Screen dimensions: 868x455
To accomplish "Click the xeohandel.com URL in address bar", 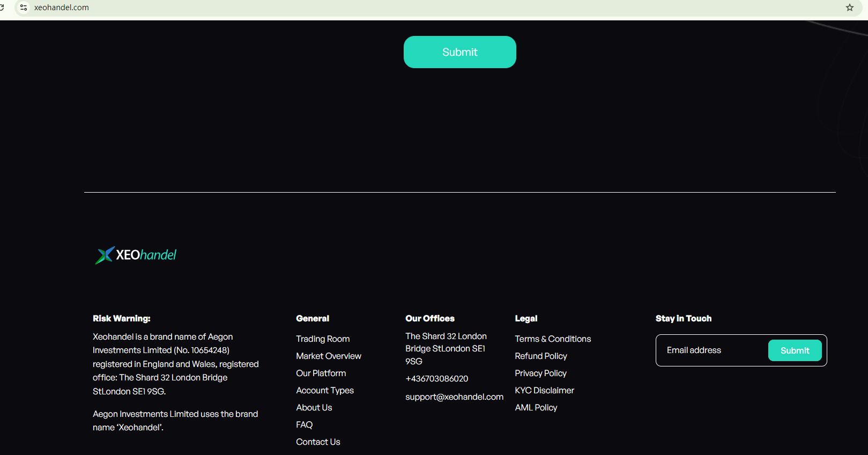I will coord(62,8).
